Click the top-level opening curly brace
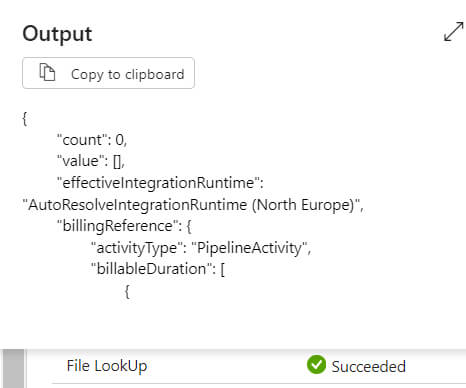 (25, 119)
